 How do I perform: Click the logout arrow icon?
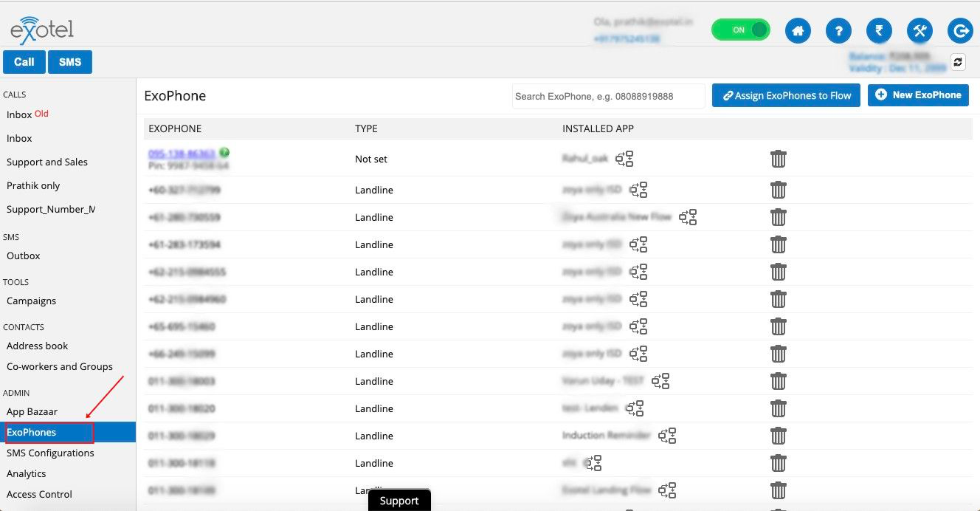coord(960,31)
